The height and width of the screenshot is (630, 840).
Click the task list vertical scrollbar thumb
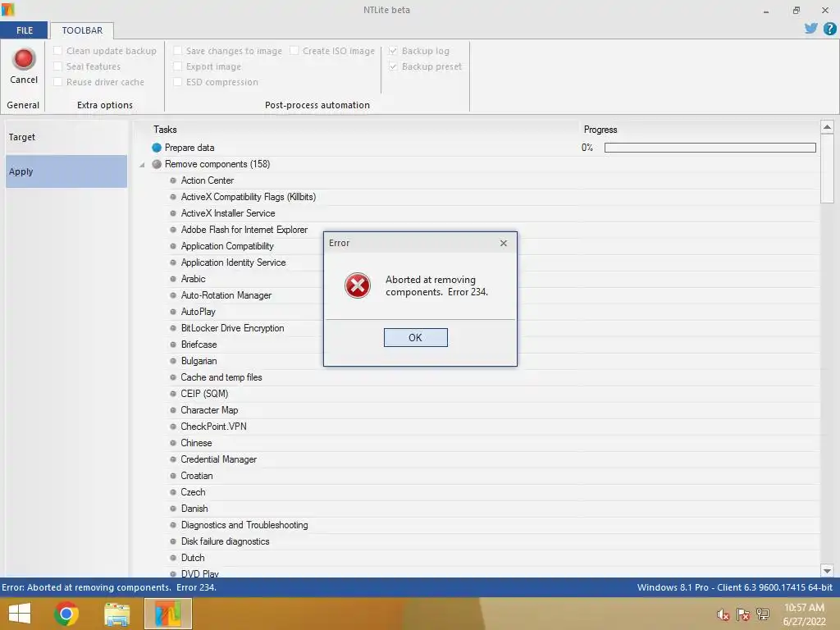[x=827, y=168]
